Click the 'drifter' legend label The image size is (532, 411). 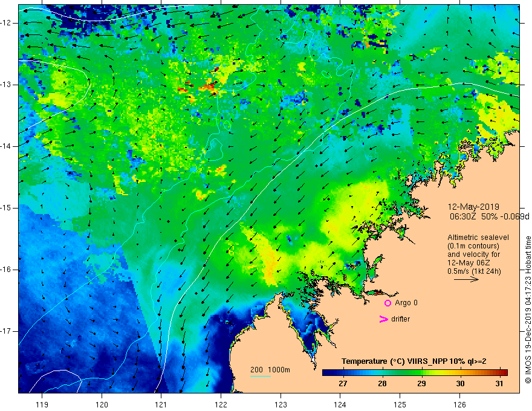pos(400,319)
